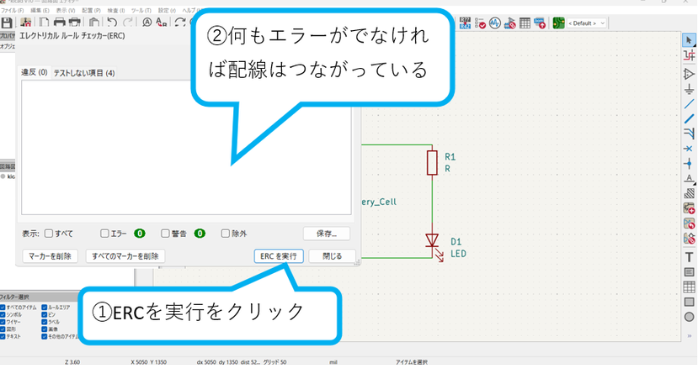Click the 保存... button
Screen dimensions: 698x365
pos(327,233)
